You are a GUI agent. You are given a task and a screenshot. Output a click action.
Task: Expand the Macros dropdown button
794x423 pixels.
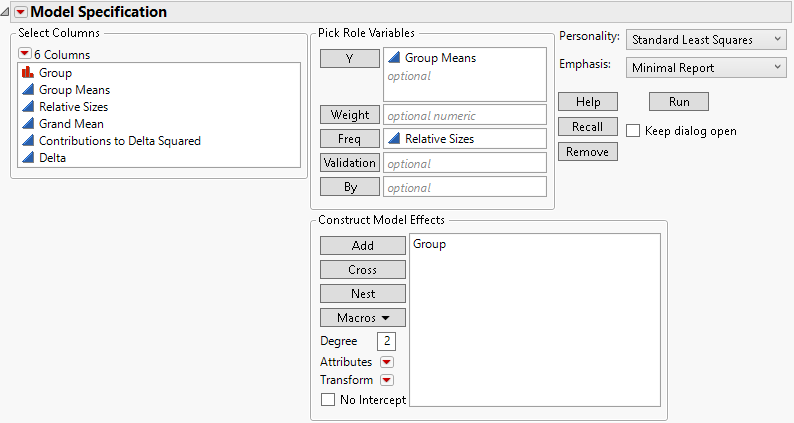[363, 317]
